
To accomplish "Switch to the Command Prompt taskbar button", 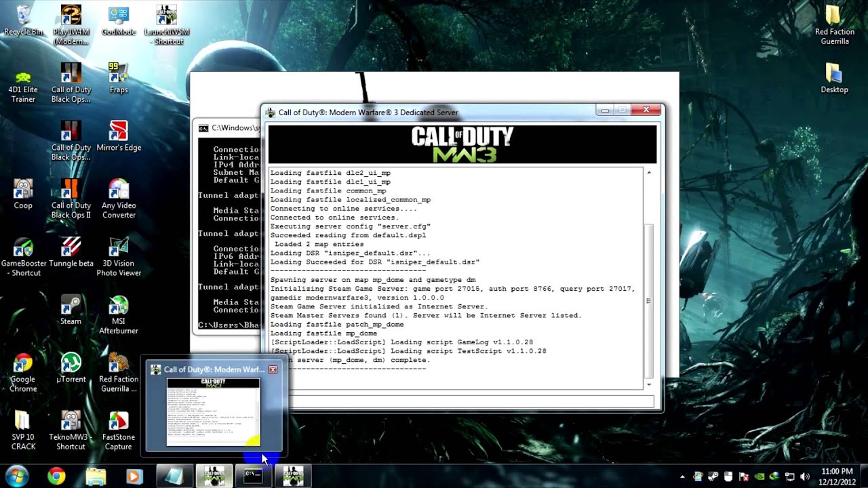I will (253, 476).
